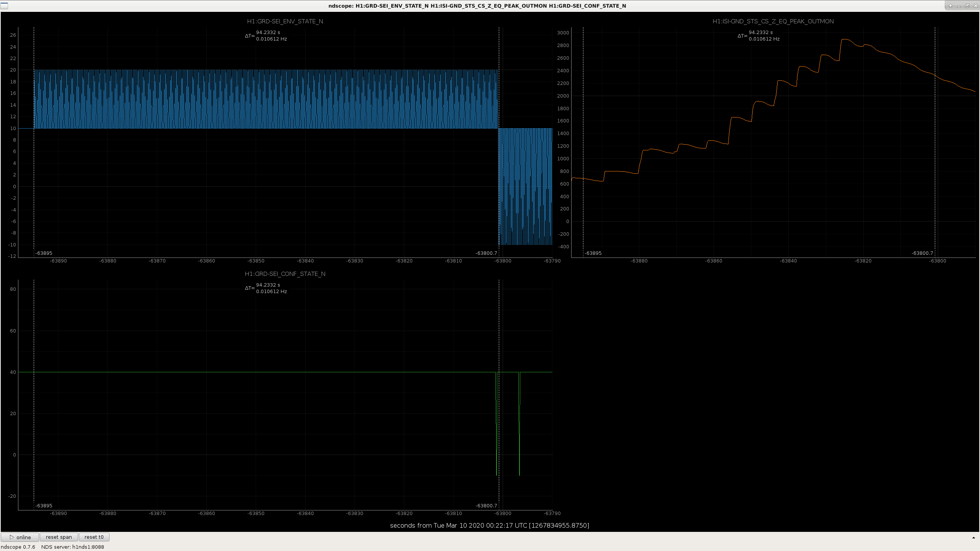
Task: Click the time reference label under the plots
Action: [x=490, y=525]
